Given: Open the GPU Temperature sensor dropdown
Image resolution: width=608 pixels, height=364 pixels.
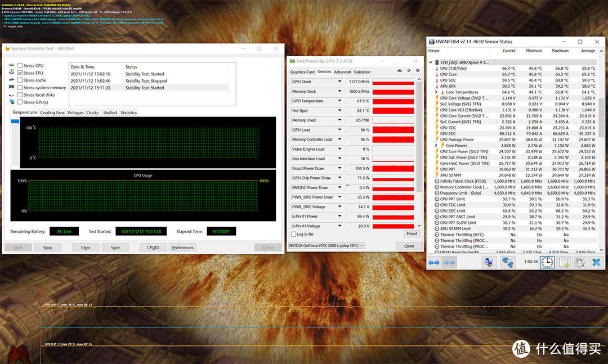Looking at the screenshot, I should 339,101.
